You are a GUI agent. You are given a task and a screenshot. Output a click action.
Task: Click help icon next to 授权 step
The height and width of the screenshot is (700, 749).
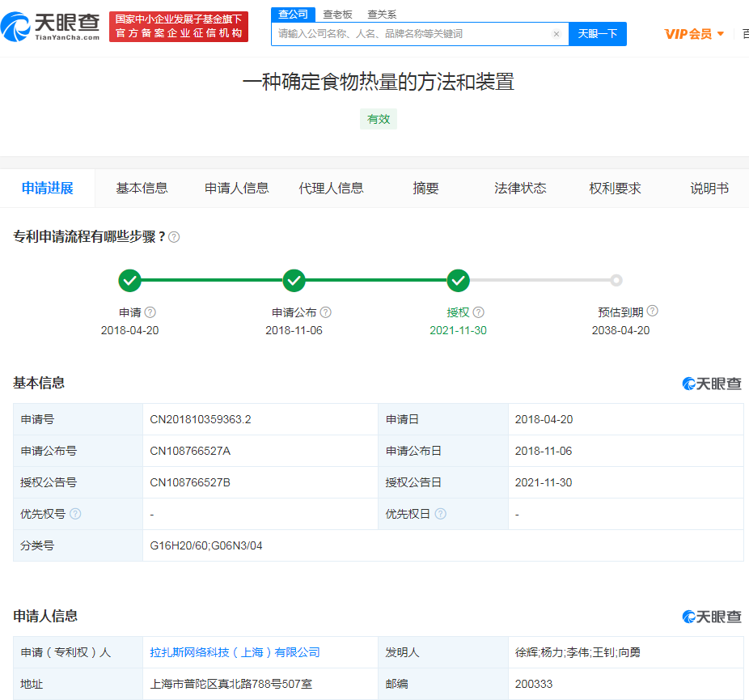(x=479, y=312)
